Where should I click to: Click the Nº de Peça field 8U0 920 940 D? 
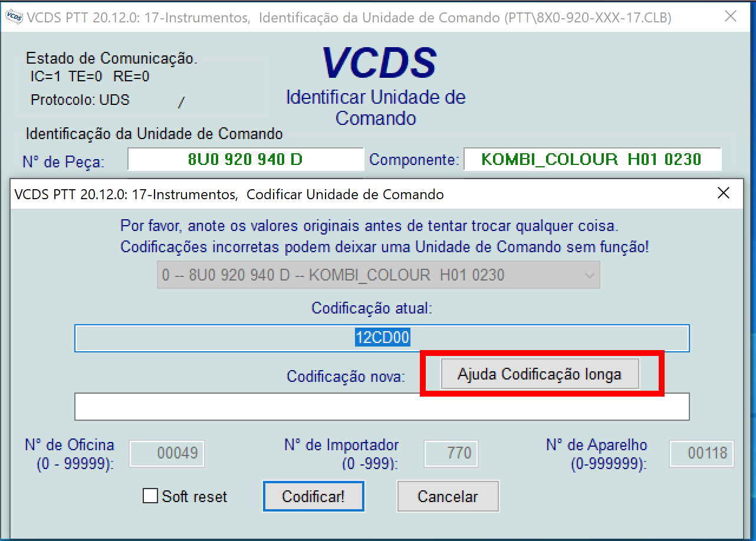[245, 159]
